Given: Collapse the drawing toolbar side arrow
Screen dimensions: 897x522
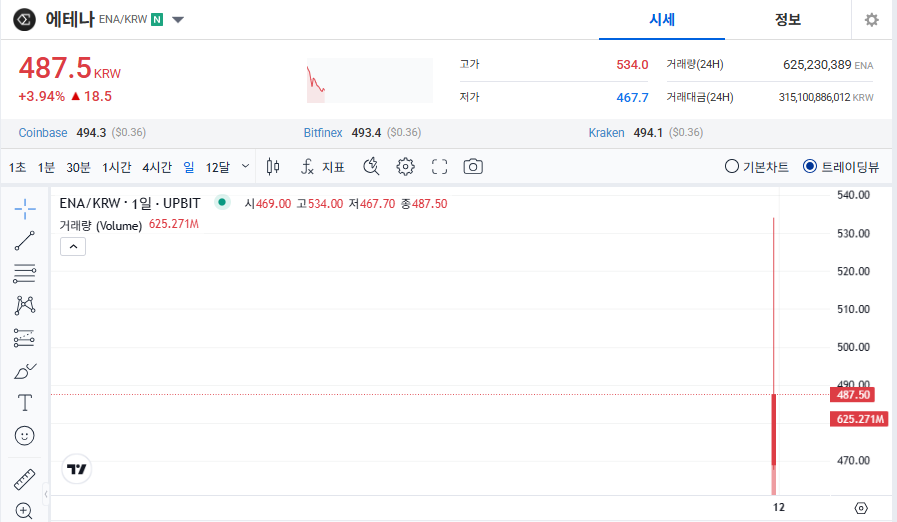Looking at the screenshot, I should point(46,494).
